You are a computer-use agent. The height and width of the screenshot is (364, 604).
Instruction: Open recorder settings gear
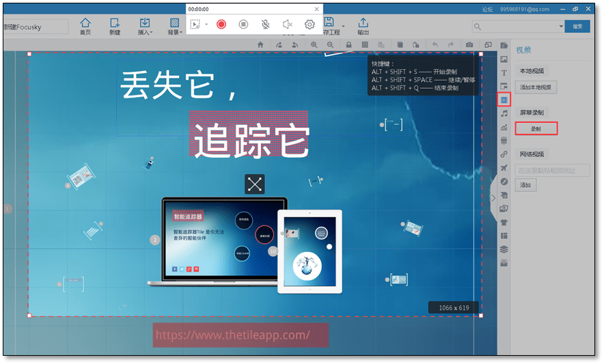click(310, 25)
